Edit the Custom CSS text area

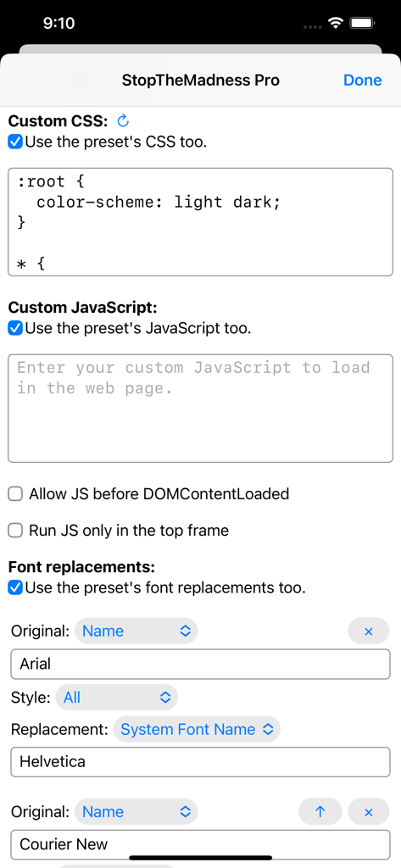point(200,222)
